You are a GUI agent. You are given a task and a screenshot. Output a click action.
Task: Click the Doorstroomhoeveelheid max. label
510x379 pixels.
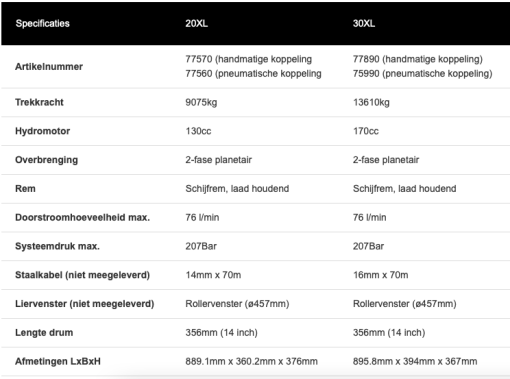click(x=82, y=217)
